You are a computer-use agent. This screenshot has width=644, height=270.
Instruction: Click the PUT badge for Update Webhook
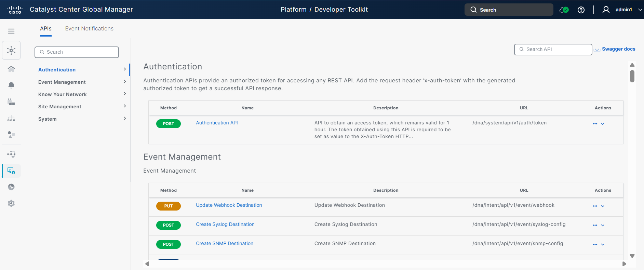(x=169, y=206)
